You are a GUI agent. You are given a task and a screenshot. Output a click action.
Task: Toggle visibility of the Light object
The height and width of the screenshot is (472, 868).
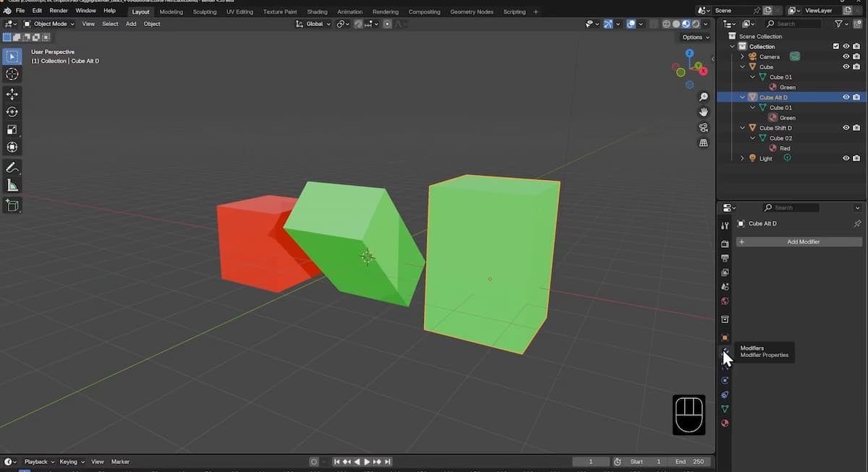(846, 158)
